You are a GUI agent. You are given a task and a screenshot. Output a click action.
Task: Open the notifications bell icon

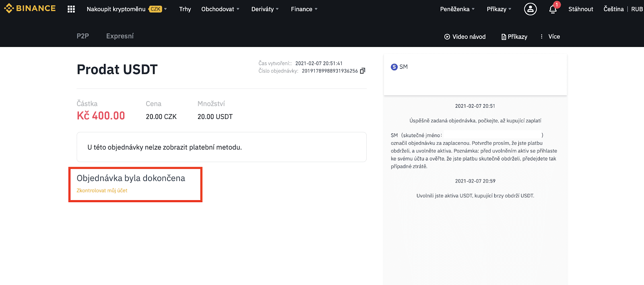click(x=553, y=9)
